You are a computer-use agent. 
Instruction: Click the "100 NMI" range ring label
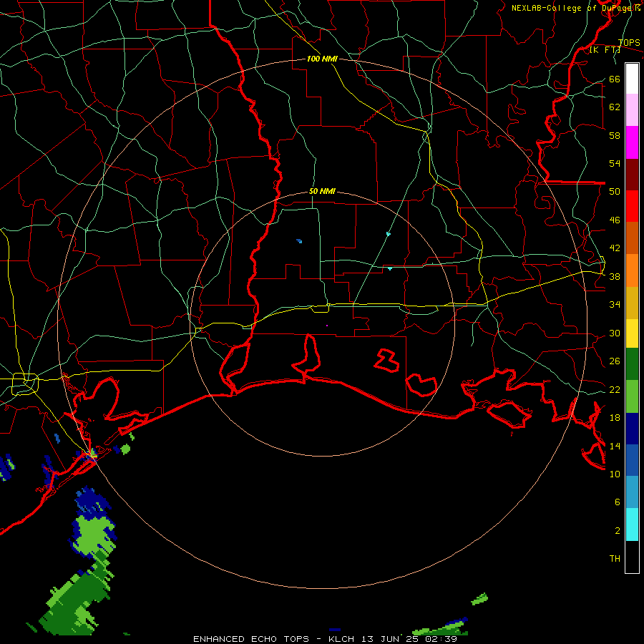(x=322, y=59)
